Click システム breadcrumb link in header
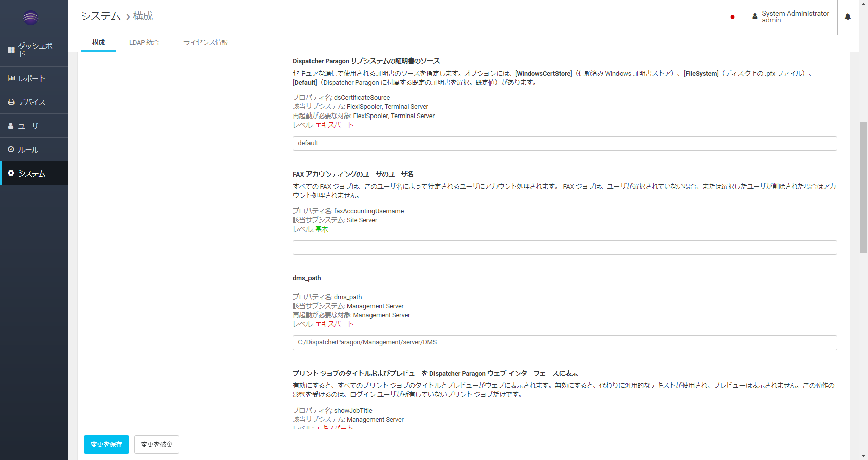 click(101, 16)
